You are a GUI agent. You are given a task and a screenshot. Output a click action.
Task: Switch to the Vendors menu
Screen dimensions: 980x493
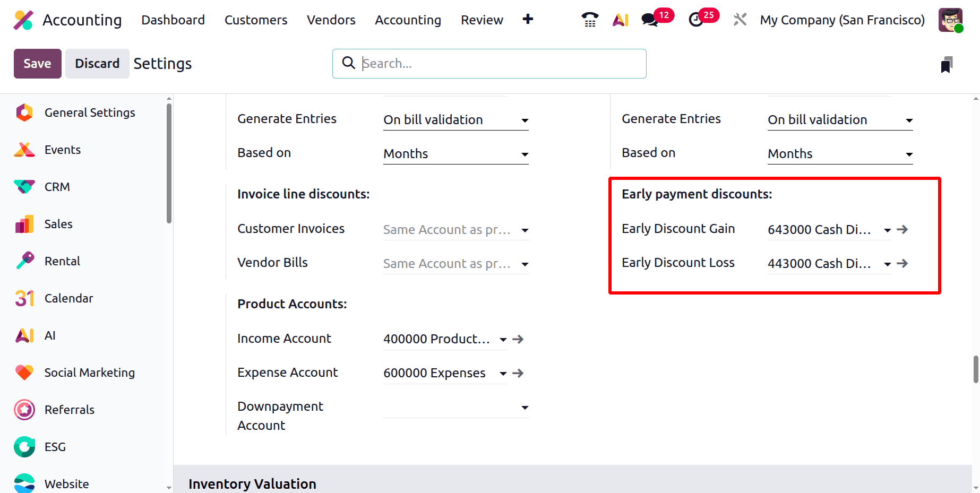point(331,20)
